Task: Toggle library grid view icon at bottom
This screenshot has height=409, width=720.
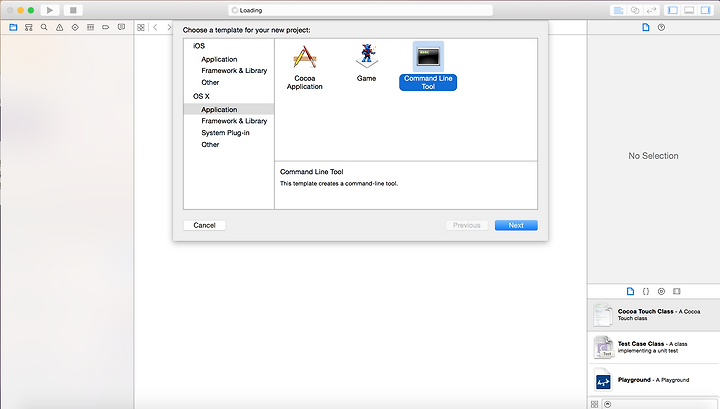Action: pyautogui.click(x=595, y=404)
